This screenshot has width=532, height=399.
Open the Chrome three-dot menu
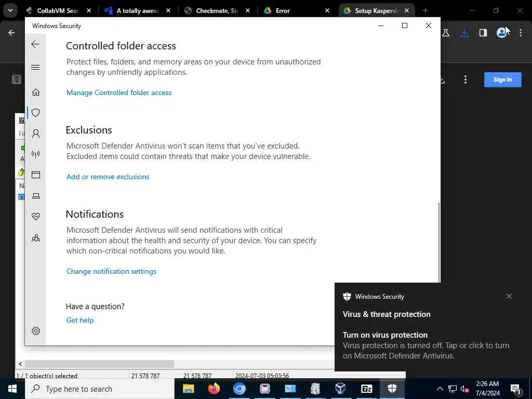pos(521,33)
